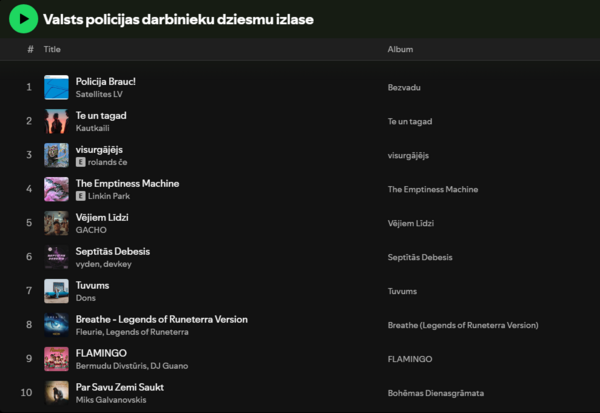Screen dimensions: 600x413
Task: Select the visurgājējs song title
Action: coord(99,150)
